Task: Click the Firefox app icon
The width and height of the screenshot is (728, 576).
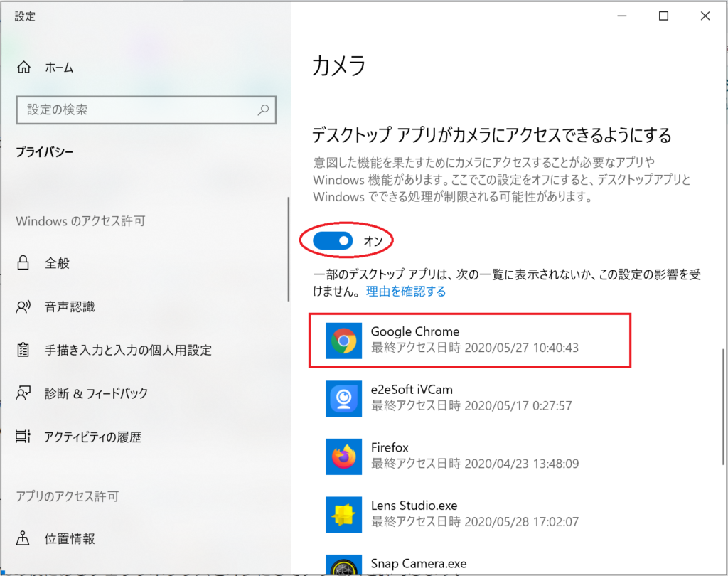Action: (x=343, y=457)
